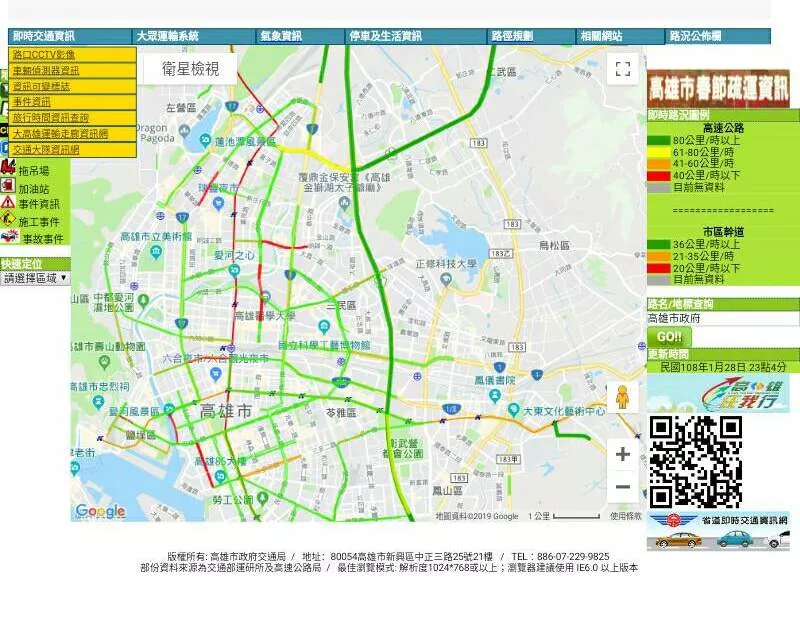Click the yellow 61-80公里/時 legend swatch
The width and height of the screenshot is (800, 619).
click(x=659, y=152)
